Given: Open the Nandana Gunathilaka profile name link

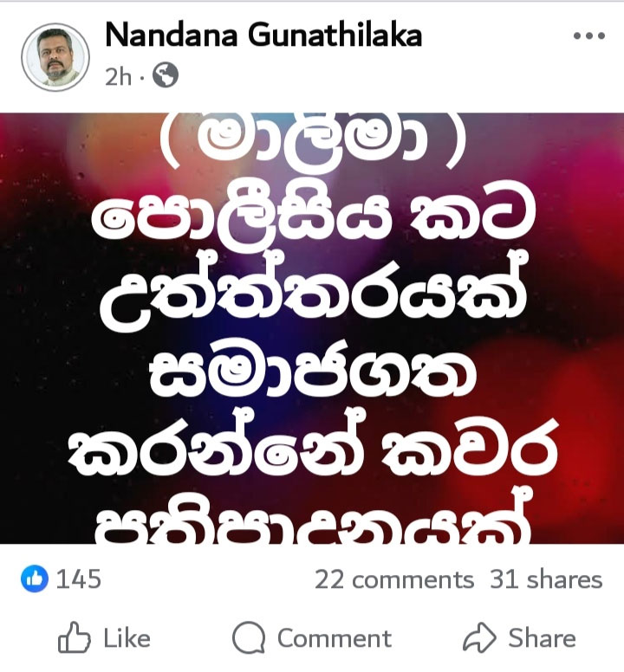Looking at the screenshot, I should pos(263,35).
